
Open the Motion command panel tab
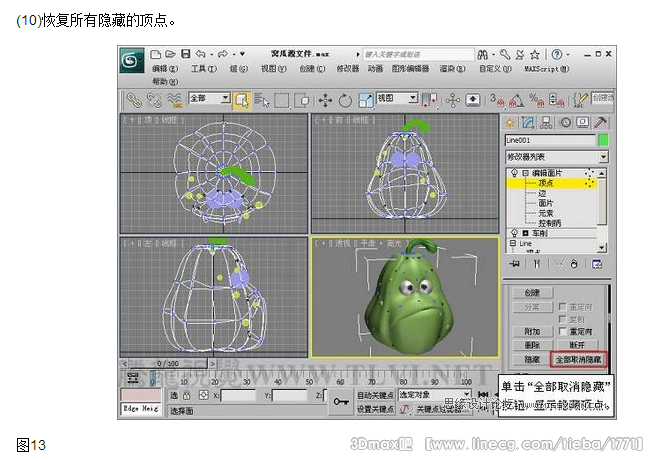click(566, 123)
